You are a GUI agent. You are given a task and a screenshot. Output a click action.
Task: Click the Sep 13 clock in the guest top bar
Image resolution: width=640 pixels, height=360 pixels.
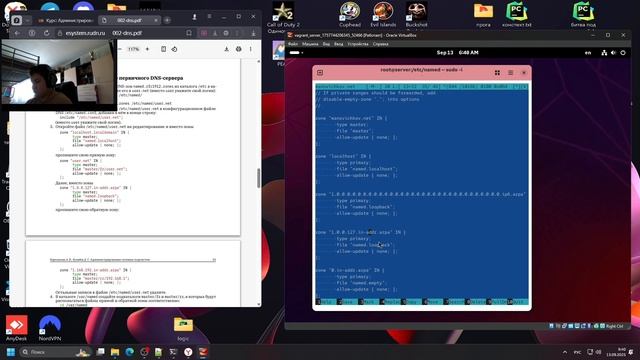click(x=457, y=53)
